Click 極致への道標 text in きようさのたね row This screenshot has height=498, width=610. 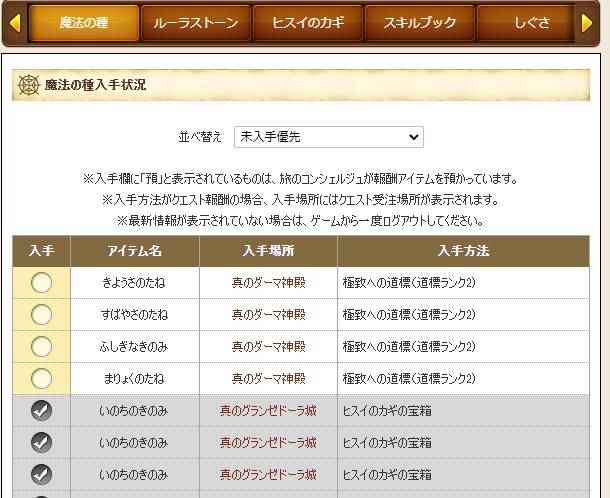(409, 282)
